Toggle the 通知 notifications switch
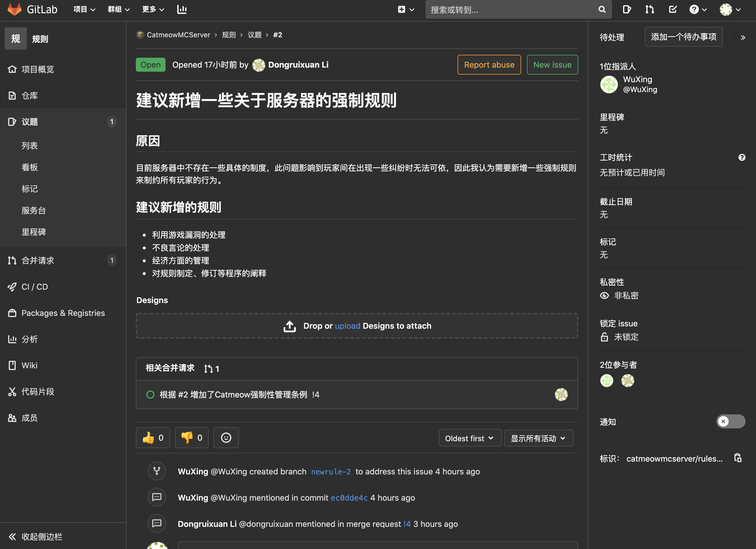Screen dimensions: 756x549 click(x=730, y=421)
